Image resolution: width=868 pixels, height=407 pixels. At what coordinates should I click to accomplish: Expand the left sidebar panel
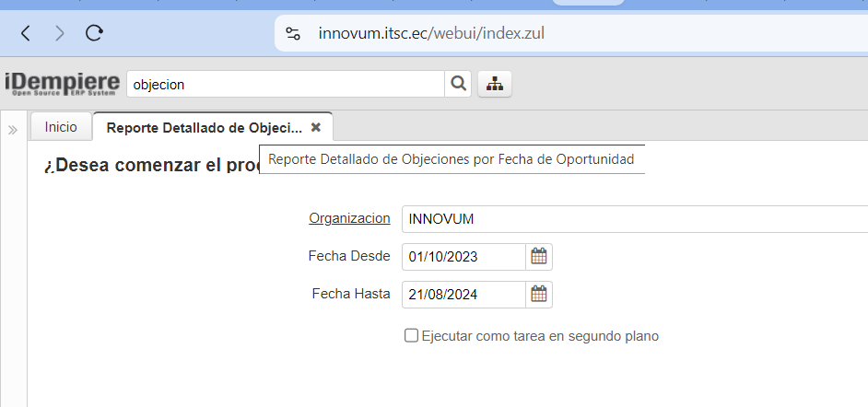(x=13, y=130)
